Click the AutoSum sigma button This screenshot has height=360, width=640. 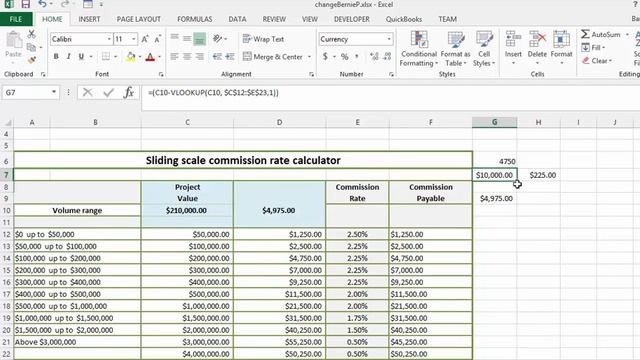click(600, 34)
